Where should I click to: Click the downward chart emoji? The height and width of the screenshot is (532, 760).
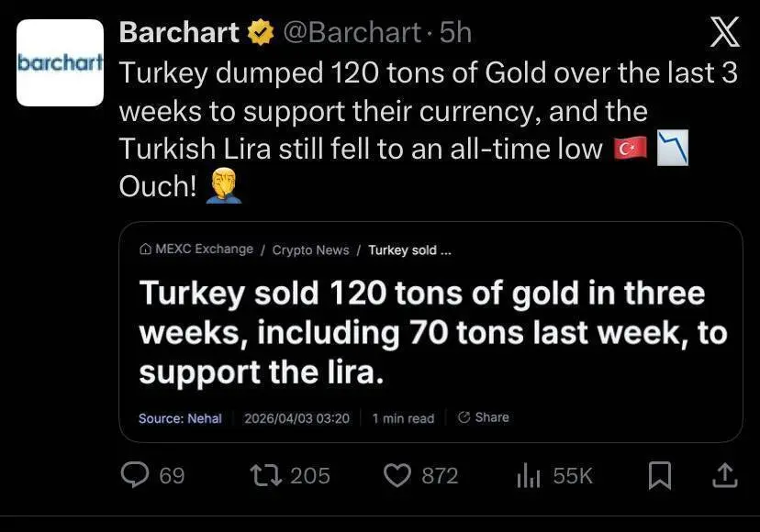674,149
